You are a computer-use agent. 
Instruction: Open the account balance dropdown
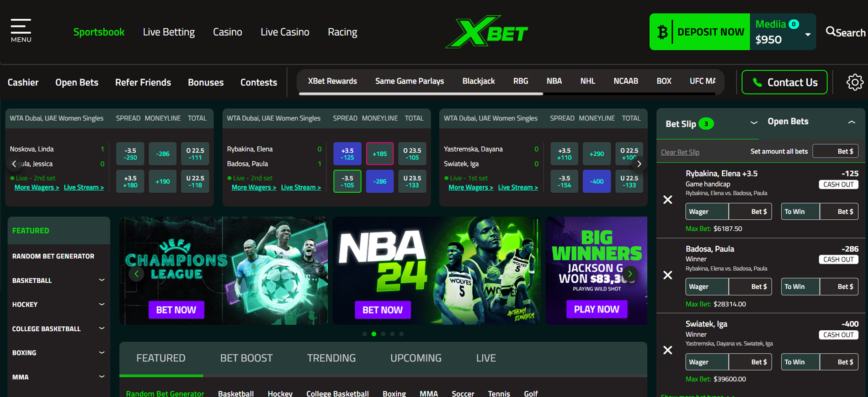(x=808, y=35)
